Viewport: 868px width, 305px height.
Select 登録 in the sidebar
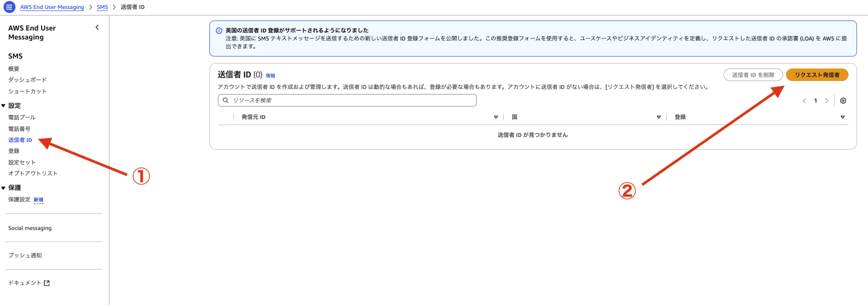[14, 150]
